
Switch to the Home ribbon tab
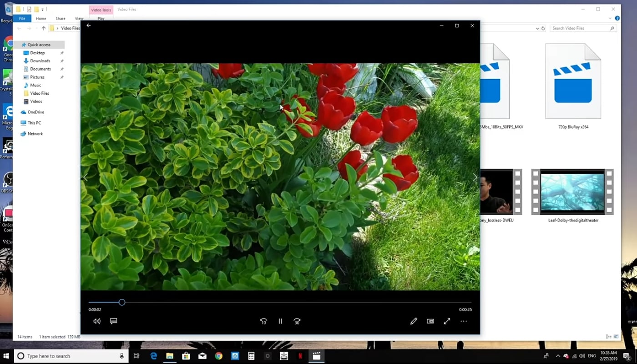[41, 19]
